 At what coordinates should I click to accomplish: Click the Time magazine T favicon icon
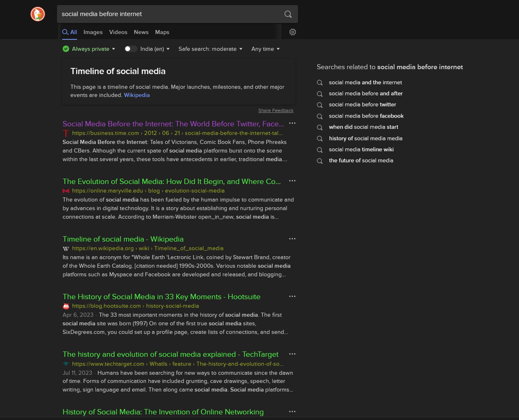[x=66, y=133]
